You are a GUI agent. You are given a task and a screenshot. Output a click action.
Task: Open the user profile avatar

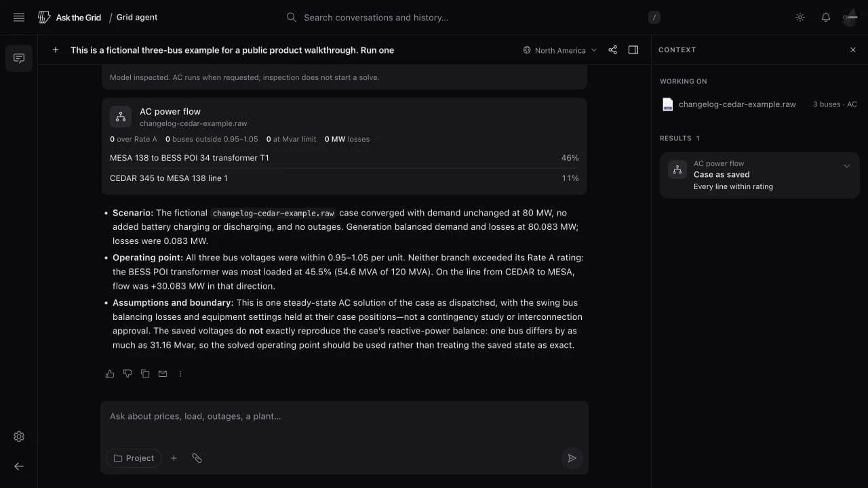850,18
